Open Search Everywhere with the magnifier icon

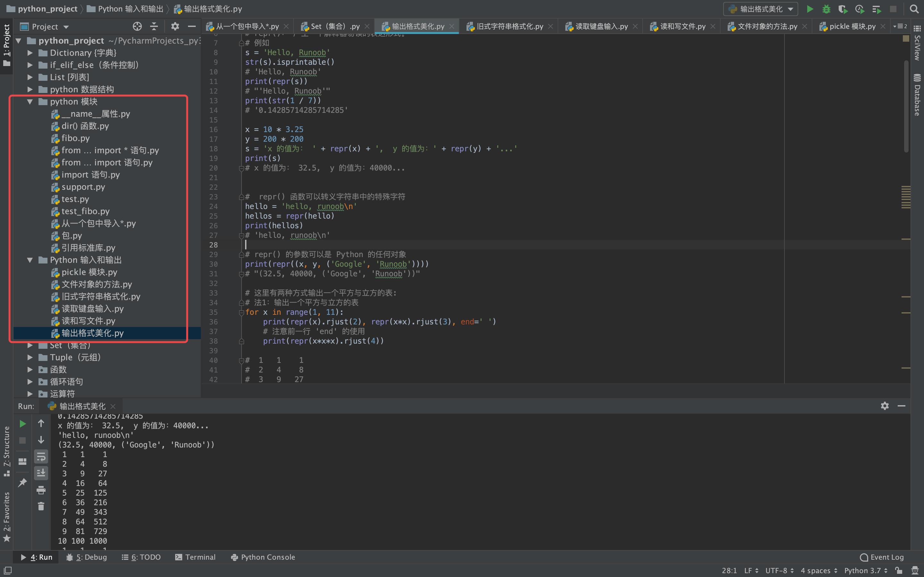pos(914,9)
